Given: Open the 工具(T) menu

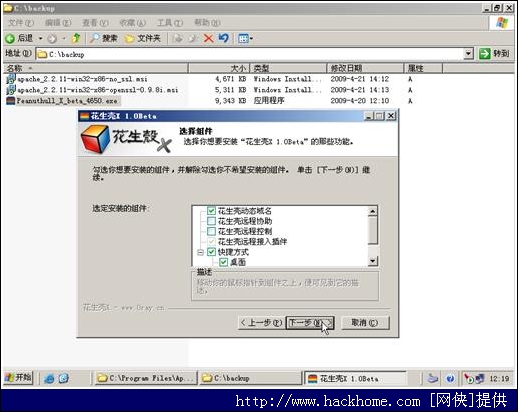Looking at the screenshot, I should [170, 23].
